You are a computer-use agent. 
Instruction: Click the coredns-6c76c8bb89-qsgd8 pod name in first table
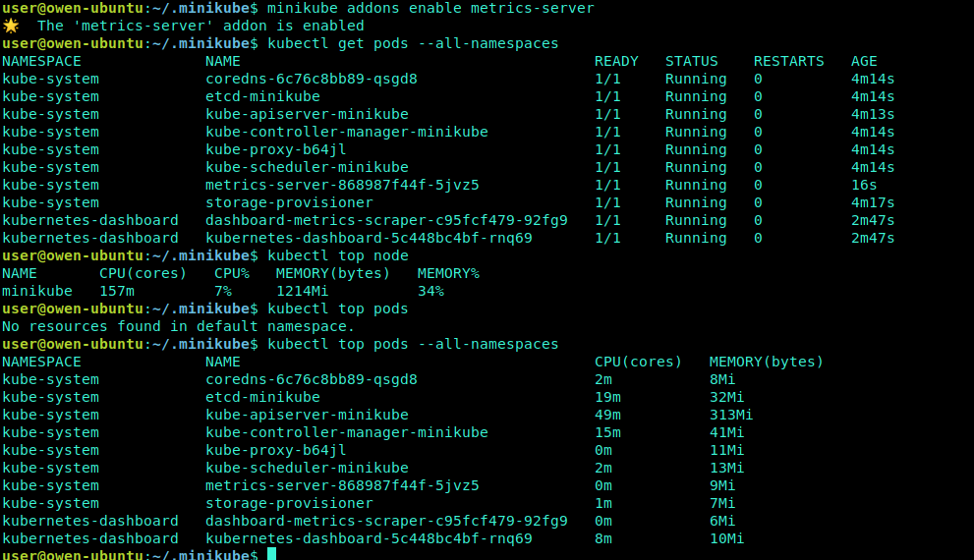click(312, 79)
